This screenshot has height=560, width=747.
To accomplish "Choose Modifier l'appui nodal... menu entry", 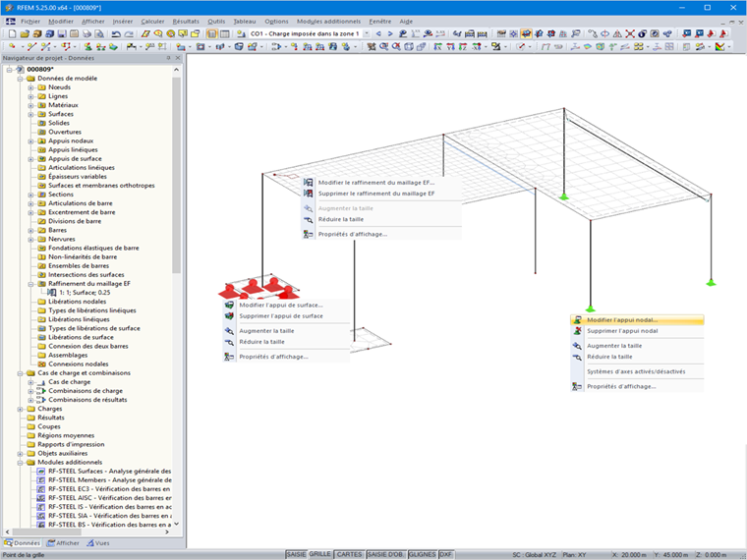I will coord(637,320).
